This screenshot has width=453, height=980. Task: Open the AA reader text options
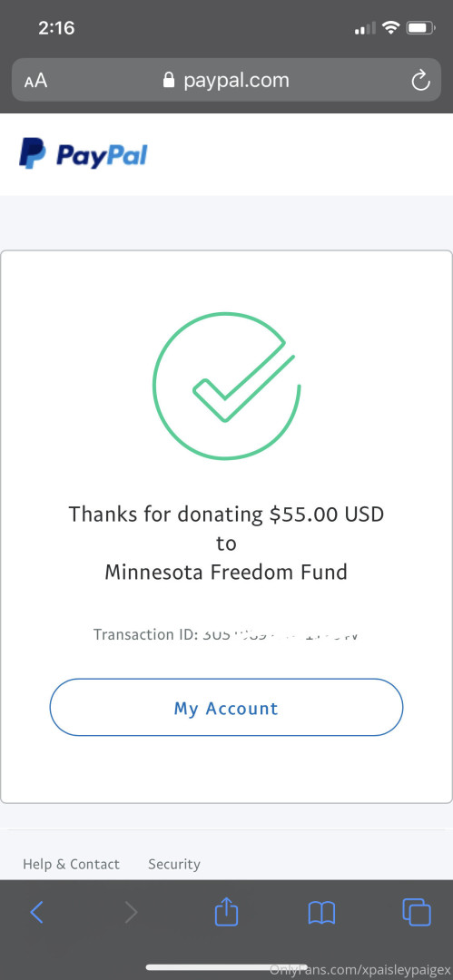click(35, 81)
